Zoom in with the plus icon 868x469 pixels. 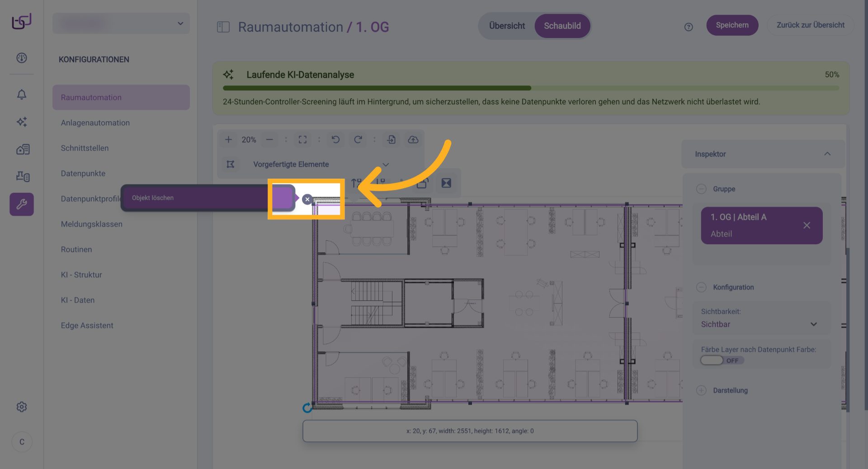228,140
